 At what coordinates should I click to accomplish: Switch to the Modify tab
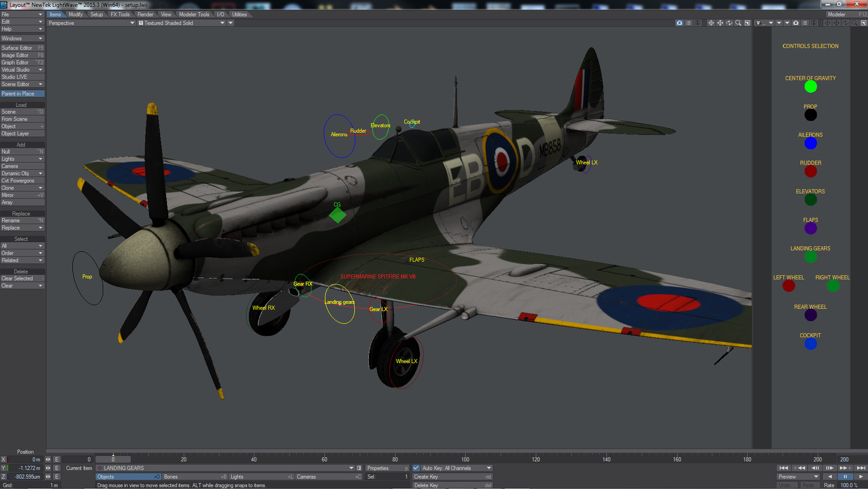click(75, 15)
